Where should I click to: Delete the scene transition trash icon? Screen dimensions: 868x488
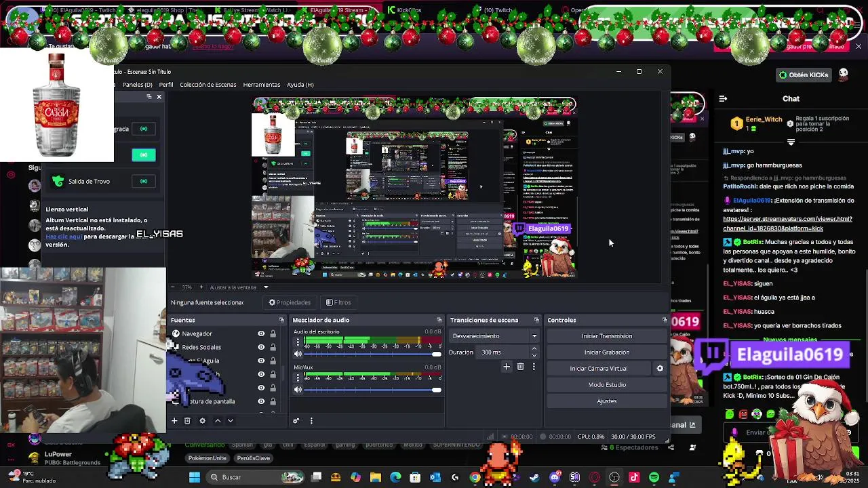(520, 367)
